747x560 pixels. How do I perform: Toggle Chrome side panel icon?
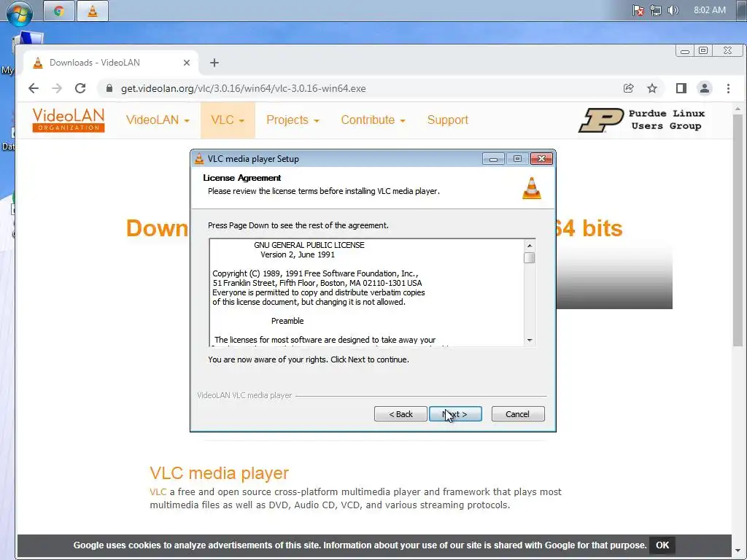click(x=681, y=88)
